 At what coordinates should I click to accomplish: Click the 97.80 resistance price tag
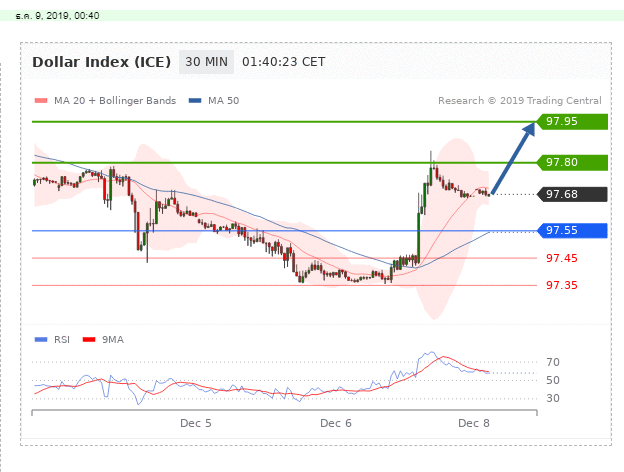point(572,162)
